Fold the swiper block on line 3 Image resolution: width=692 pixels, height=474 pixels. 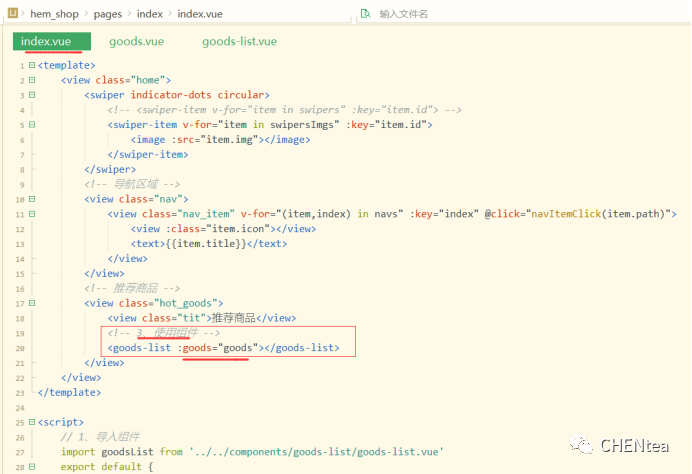[x=32, y=95]
